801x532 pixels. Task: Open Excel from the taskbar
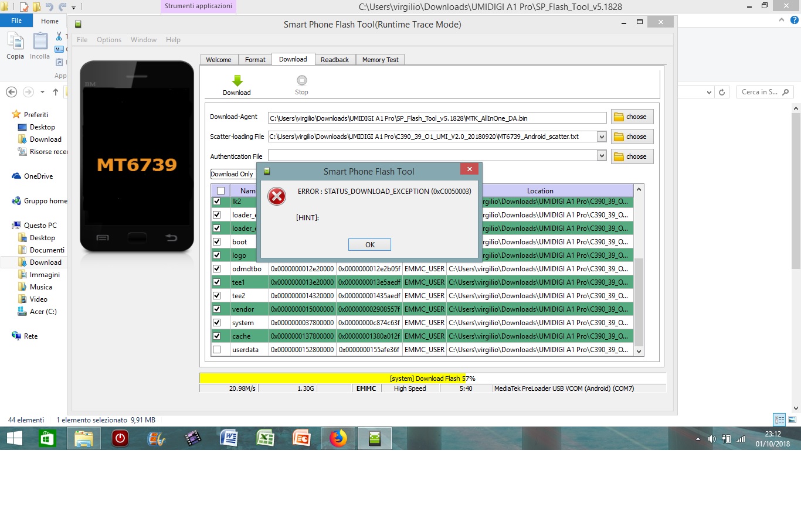pyautogui.click(x=266, y=438)
